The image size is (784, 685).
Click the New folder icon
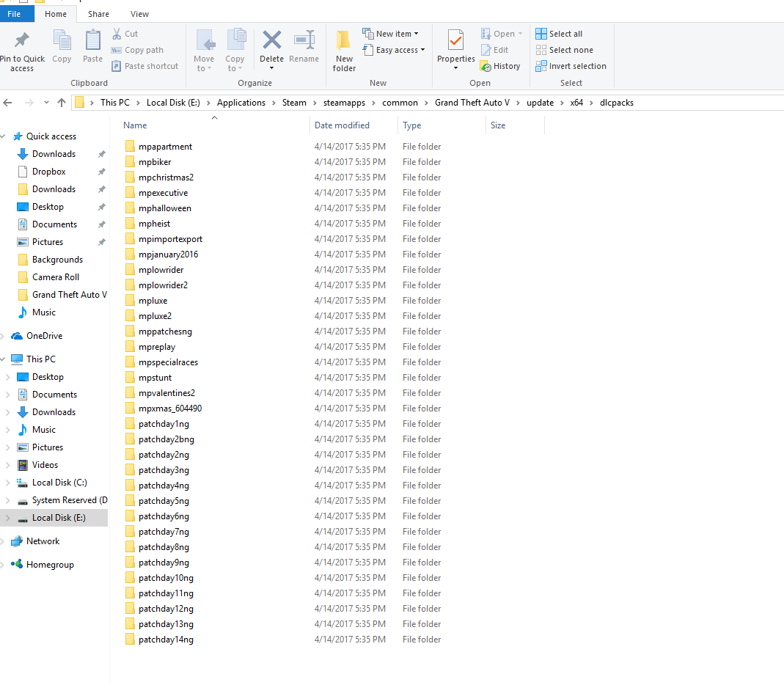click(x=344, y=40)
